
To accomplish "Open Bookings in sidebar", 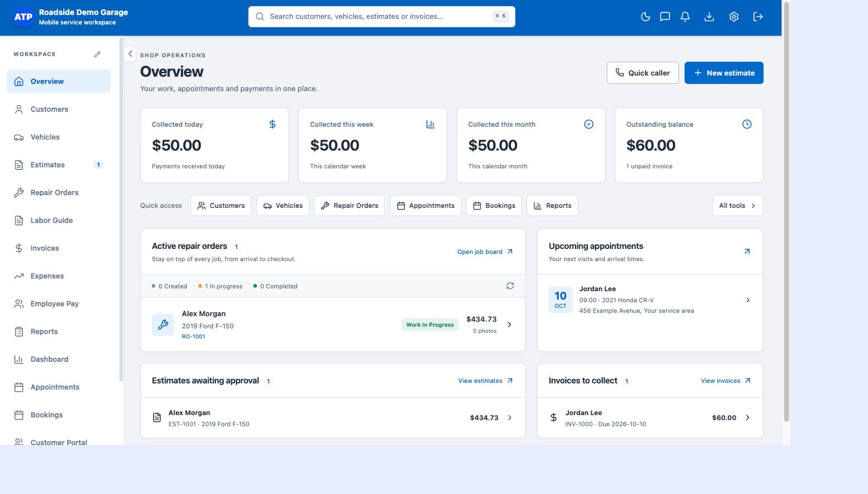I will coord(59,415).
